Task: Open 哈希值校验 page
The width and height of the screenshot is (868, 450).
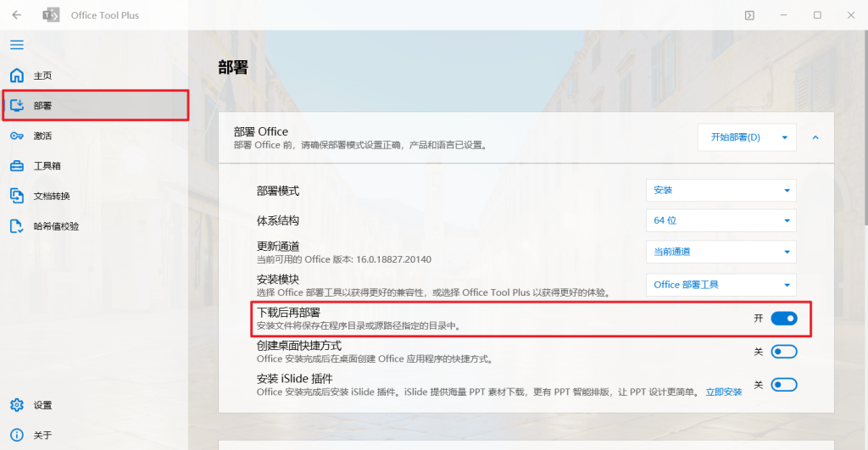Action: (x=95, y=225)
